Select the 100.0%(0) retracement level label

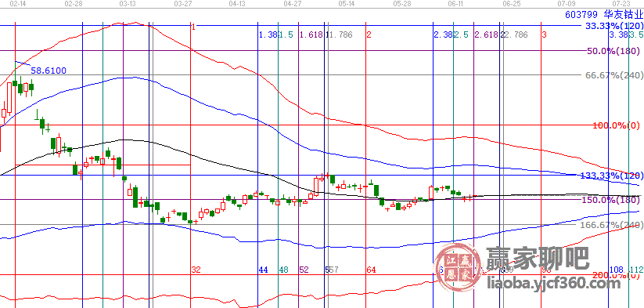coord(617,125)
